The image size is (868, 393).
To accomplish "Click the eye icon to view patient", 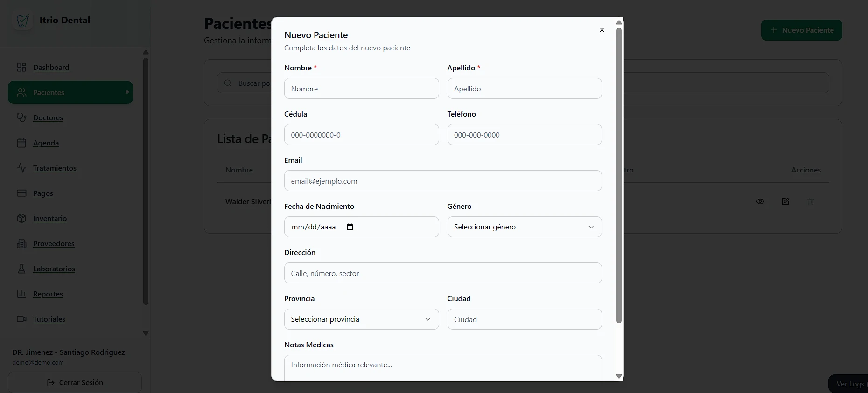I will pos(760,201).
